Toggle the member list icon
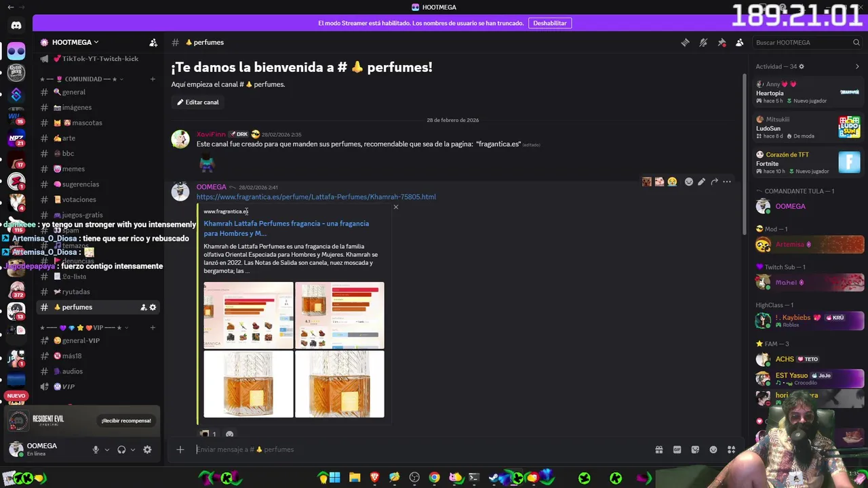This screenshot has height=488, width=868. (x=739, y=43)
